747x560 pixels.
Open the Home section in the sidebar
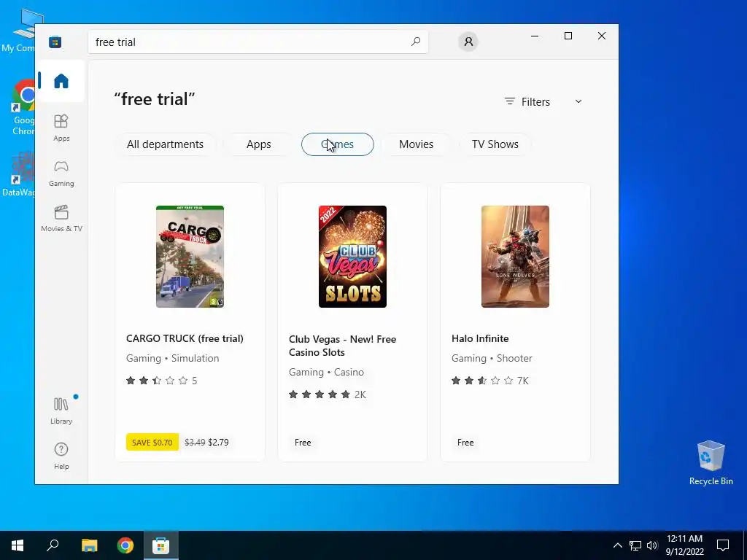point(61,81)
